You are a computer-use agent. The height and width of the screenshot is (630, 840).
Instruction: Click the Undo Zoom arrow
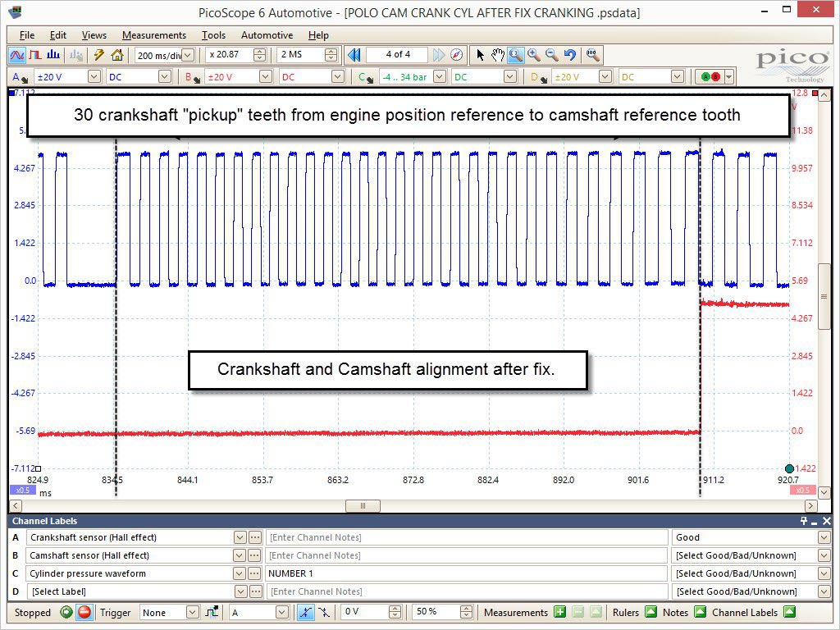(x=570, y=55)
